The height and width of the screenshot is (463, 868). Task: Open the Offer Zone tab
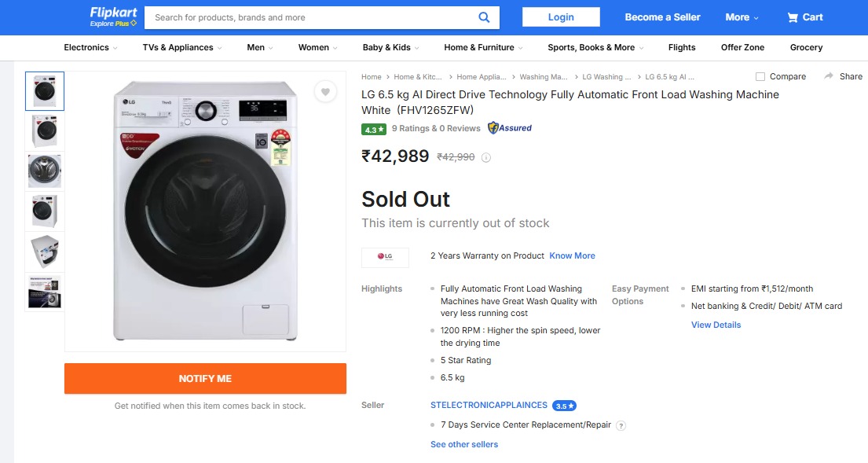coord(742,48)
